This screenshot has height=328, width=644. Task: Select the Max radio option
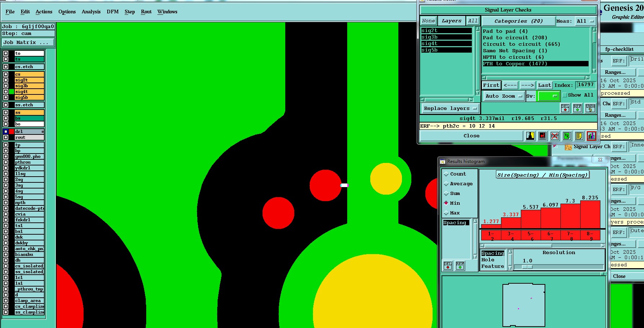(447, 213)
